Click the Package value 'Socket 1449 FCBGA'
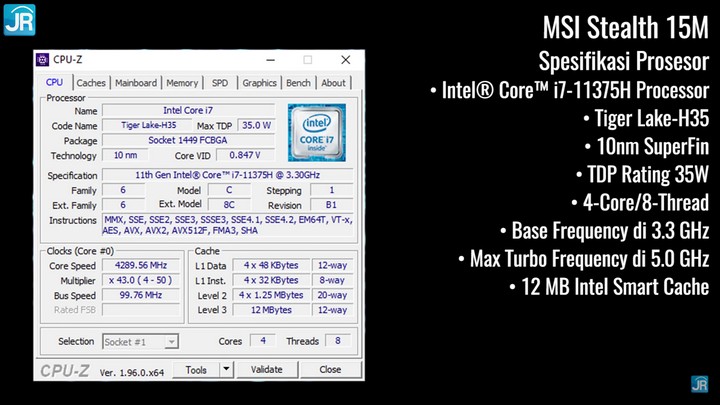The height and width of the screenshot is (405, 720). click(188, 140)
